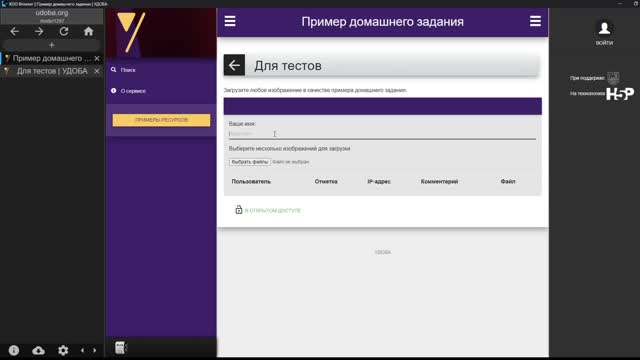Focus the 'Ваше имя' input field

(382, 134)
